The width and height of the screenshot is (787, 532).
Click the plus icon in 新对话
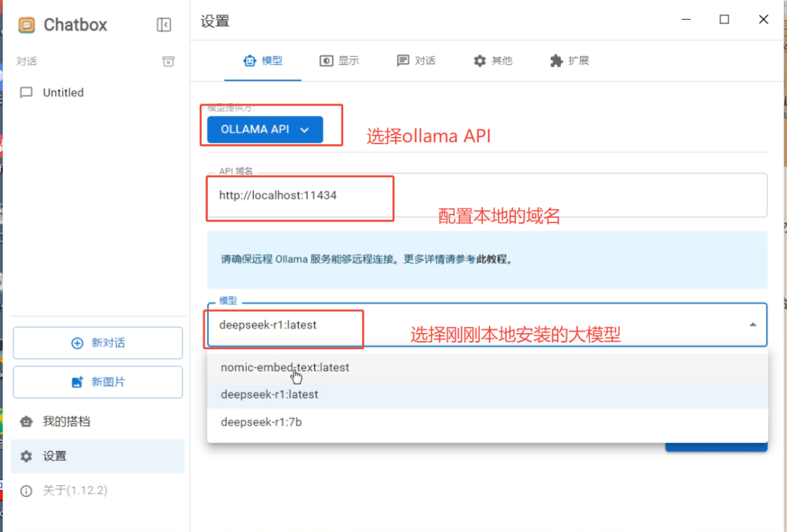[x=77, y=343]
